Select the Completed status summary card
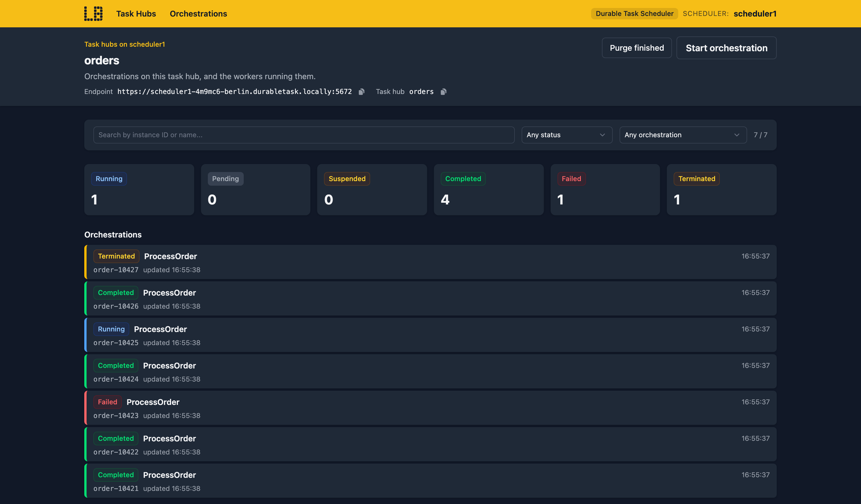Screen dimensions: 861x504 coord(489,190)
